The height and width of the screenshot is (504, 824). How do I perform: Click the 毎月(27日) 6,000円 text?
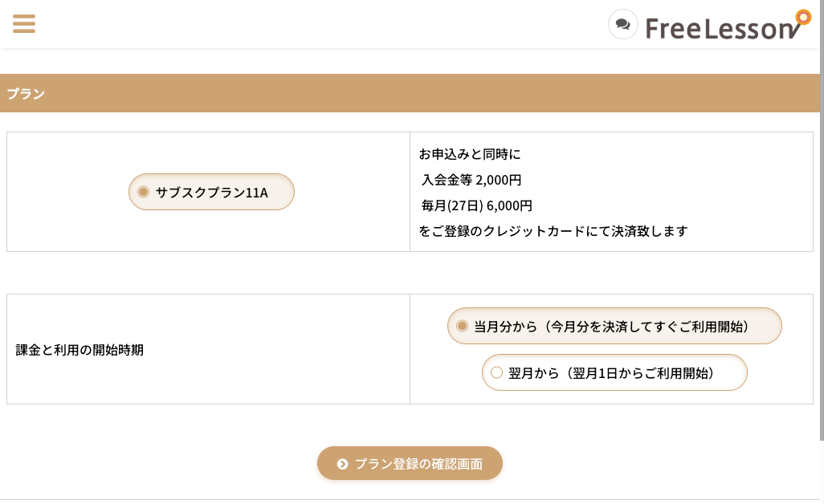click(476, 205)
